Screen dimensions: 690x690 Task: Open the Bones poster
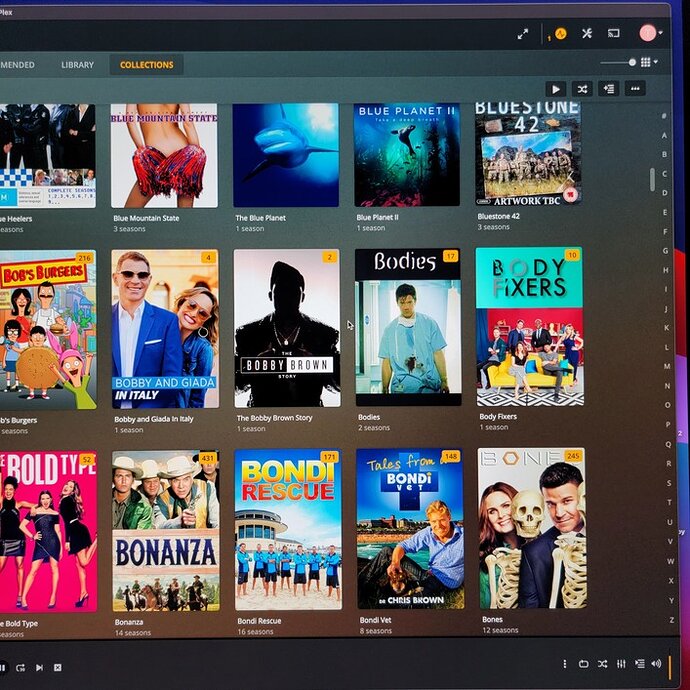pos(532,528)
